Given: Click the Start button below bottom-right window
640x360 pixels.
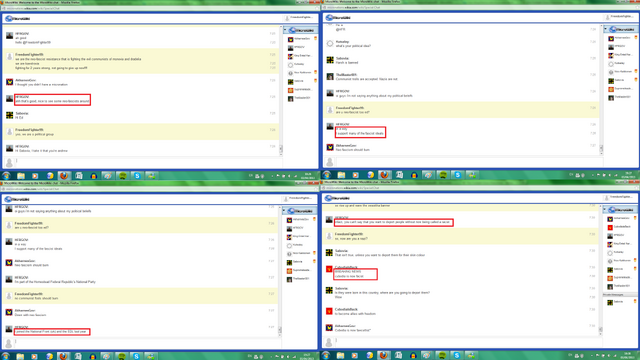Looking at the screenshot, I should (x=326, y=356).
